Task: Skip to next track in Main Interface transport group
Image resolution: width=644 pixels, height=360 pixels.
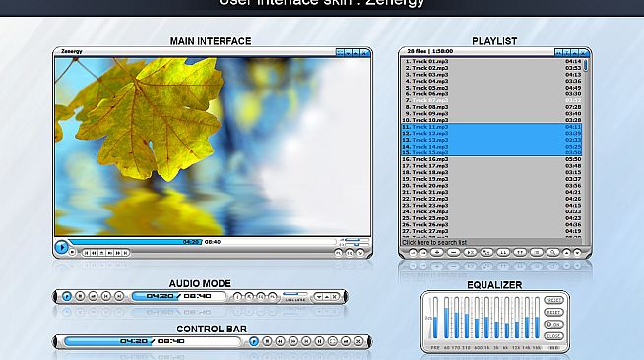Action: tap(125, 253)
